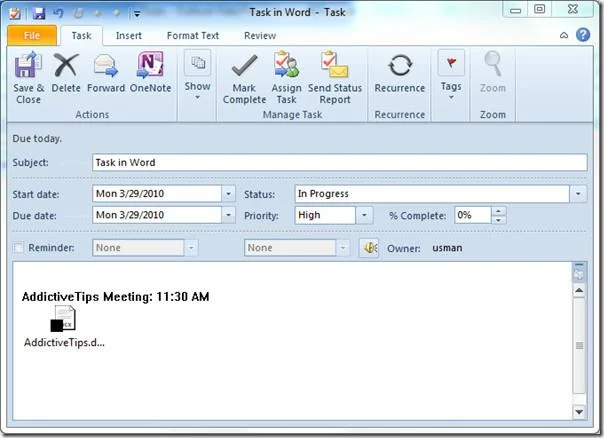Switch to the Insert tab
The image size is (604, 438).
click(x=129, y=36)
